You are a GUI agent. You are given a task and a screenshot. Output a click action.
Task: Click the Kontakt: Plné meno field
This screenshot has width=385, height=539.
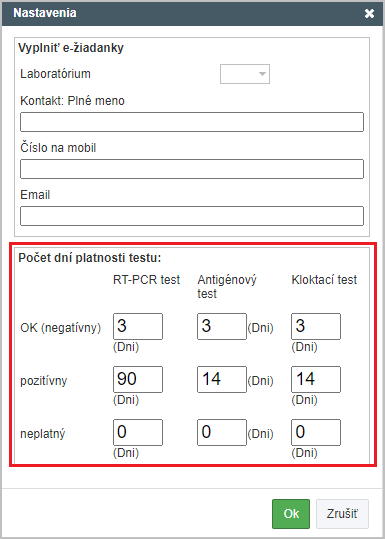(x=192, y=122)
